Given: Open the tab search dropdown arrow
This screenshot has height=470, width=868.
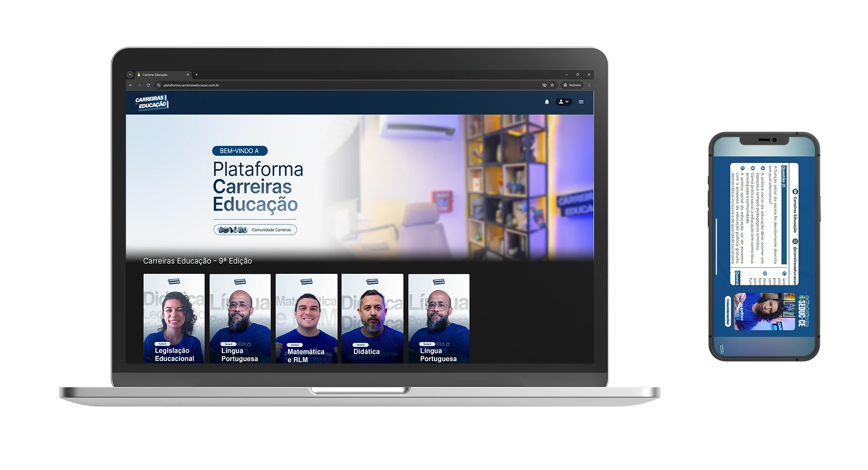Looking at the screenshot, I should click(x=130, y=75).
